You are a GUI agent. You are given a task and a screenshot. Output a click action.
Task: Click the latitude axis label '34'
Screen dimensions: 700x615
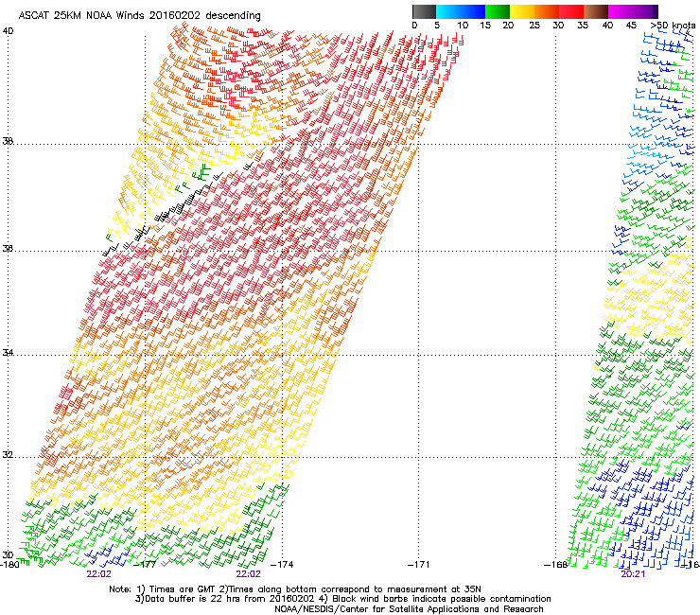(8, 353)
